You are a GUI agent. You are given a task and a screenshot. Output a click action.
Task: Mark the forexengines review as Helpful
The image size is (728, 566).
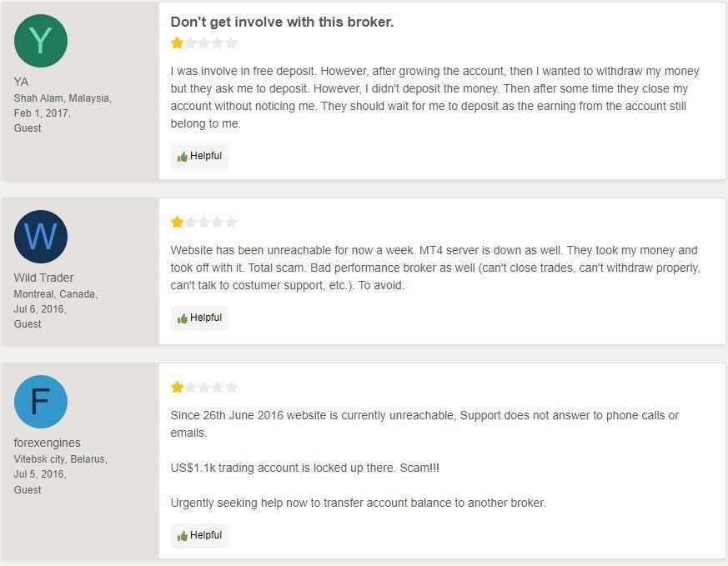point(199,535)
